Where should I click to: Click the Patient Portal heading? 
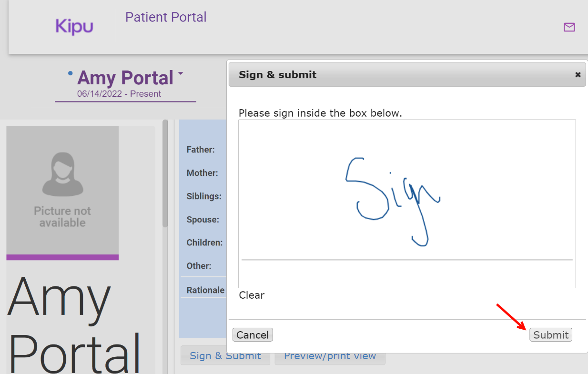pos(166,17)
